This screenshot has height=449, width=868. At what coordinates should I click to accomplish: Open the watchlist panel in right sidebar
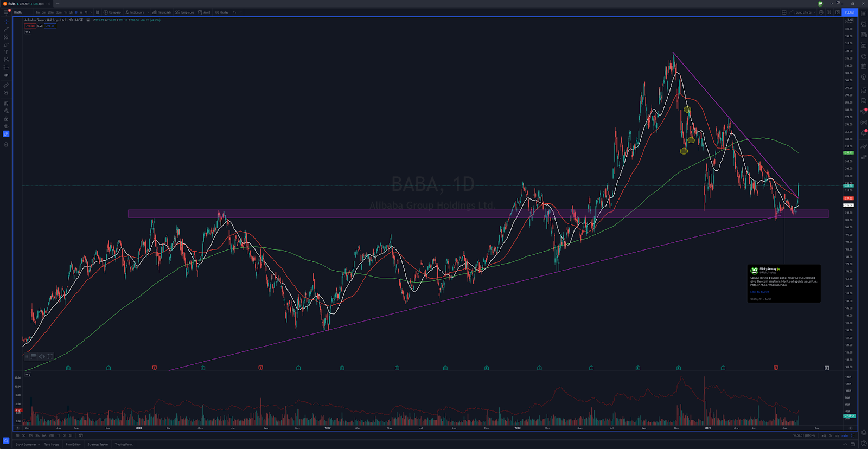pos(864,14)
